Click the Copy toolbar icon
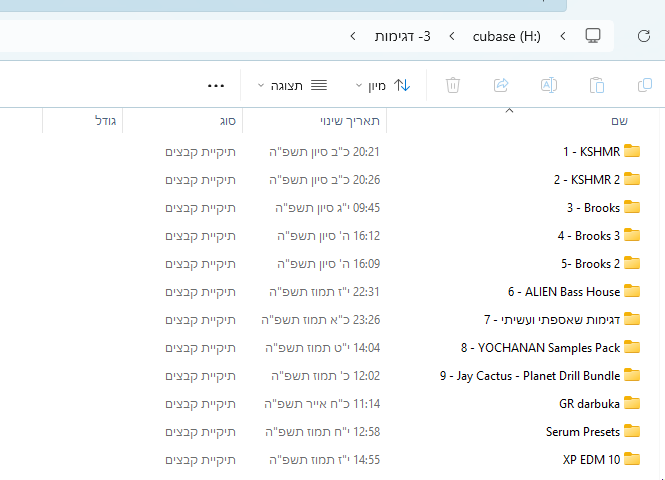 click(645, 85)
